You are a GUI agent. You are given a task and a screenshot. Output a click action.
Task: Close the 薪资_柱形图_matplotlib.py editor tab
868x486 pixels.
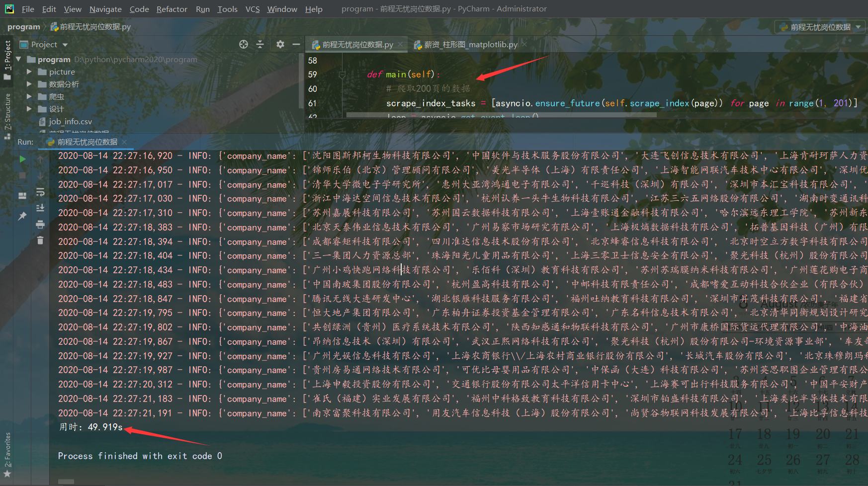524,45
